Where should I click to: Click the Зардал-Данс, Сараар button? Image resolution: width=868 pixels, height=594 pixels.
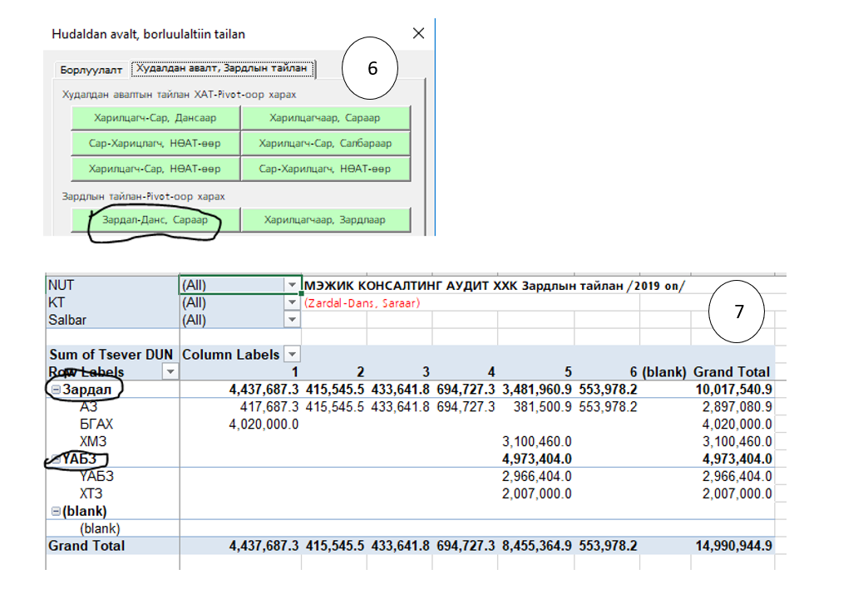(155, 220)
